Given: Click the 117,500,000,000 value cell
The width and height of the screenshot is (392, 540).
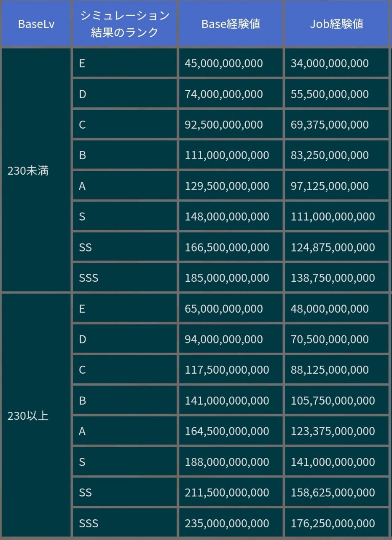Looking at the screenshot, I should [227, 370].
